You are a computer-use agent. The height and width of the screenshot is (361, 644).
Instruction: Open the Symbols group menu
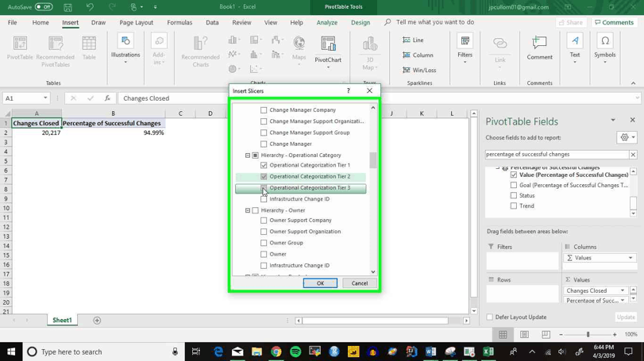(604, 49)
